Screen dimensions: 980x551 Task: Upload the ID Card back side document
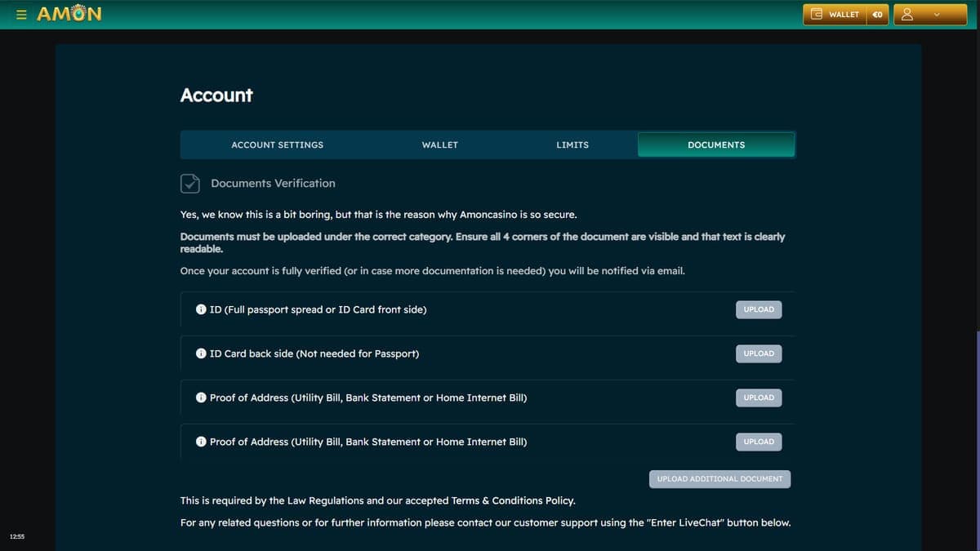tap(759, 353)
